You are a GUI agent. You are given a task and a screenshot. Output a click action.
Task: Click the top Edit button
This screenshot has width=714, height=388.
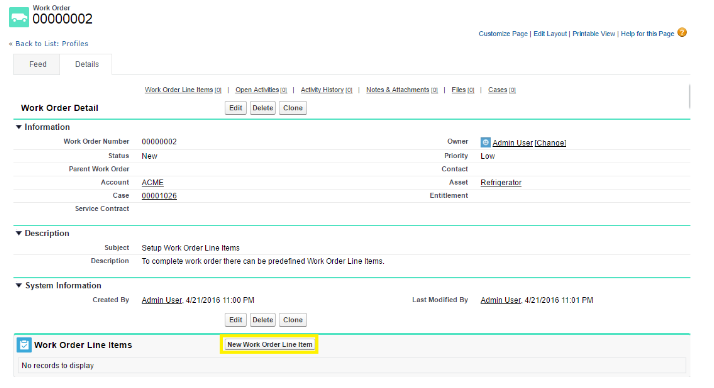tap(235, 108)
